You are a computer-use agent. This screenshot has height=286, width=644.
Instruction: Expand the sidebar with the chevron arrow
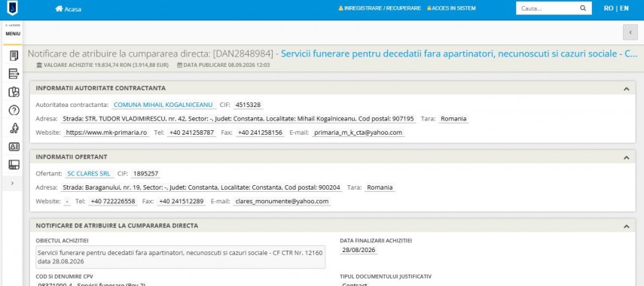pyautogui.click(x=12, y=183)
